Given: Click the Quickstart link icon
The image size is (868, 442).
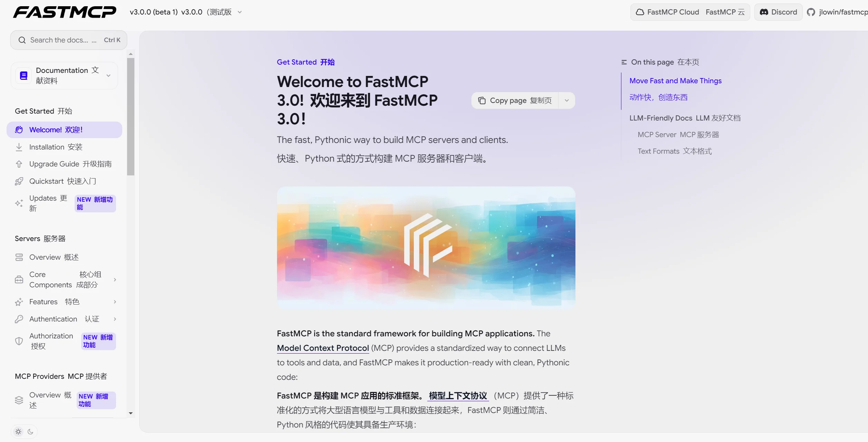Looking at the screenshot, I should tap(19, 181).
